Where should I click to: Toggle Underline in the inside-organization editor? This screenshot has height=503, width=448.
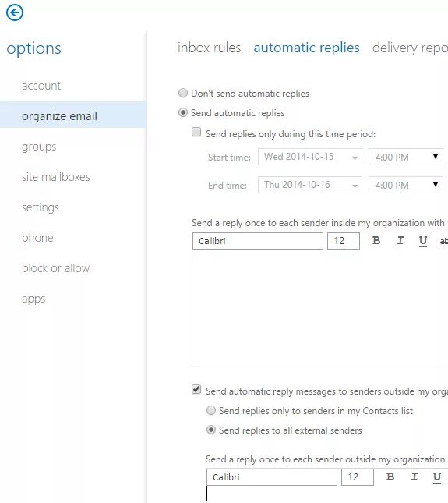point(423,241)
